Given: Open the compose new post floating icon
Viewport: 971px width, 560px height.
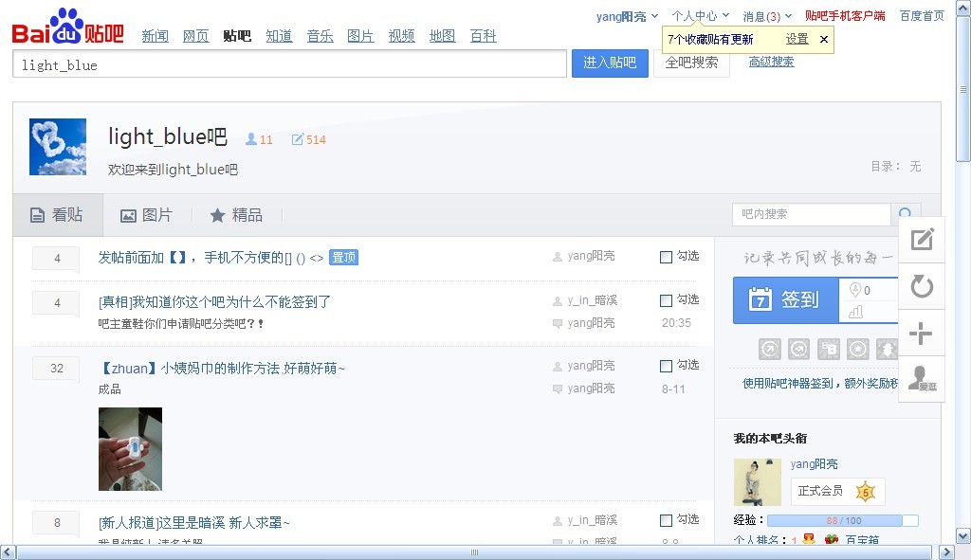Looking at the screenshot, I should (x=922, y=239).
